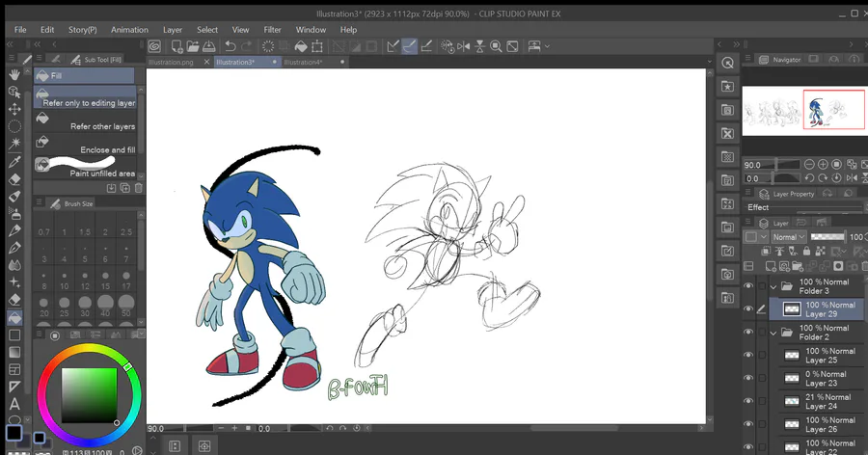Collapse Folder 3 in Layer panel

773,286
